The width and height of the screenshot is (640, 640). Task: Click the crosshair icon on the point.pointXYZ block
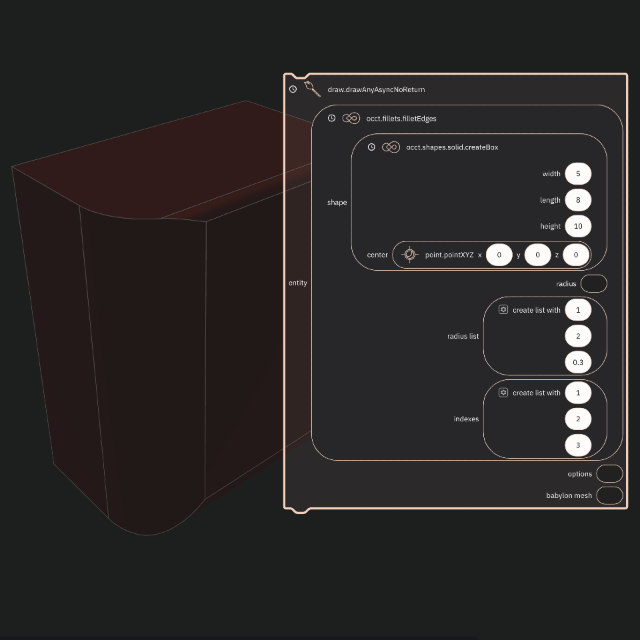pyautogui.click(x=409, y=255)
